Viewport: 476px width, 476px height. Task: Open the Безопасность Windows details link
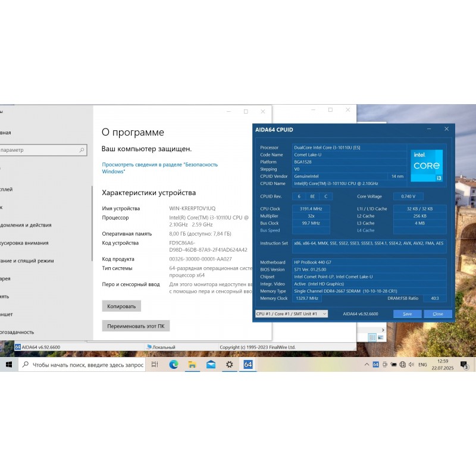tap(160, 168)
